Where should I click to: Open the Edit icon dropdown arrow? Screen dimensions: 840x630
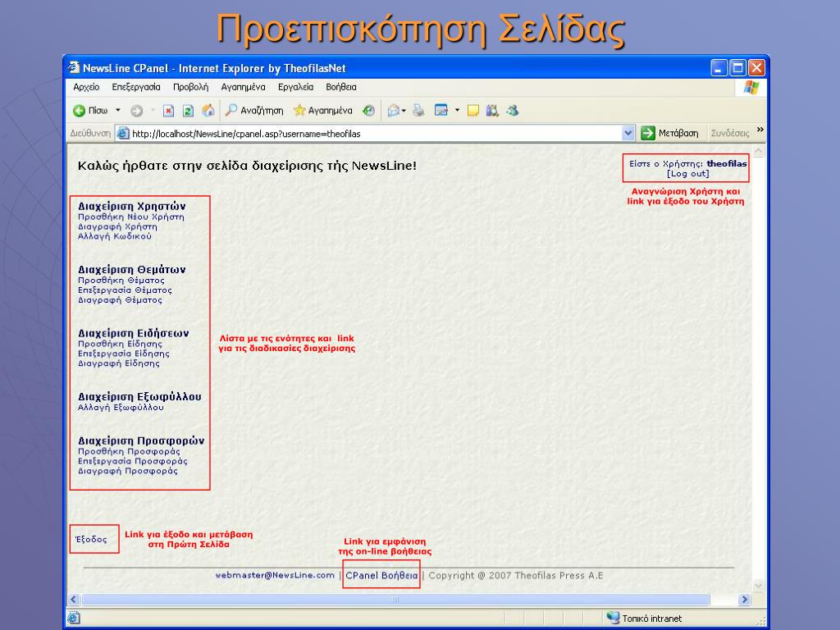pyautogui.click(x=457, y=111)
